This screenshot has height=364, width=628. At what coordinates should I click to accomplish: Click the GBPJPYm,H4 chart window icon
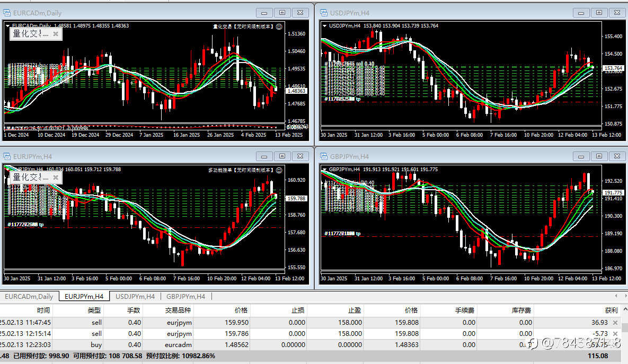coord(324,156)
